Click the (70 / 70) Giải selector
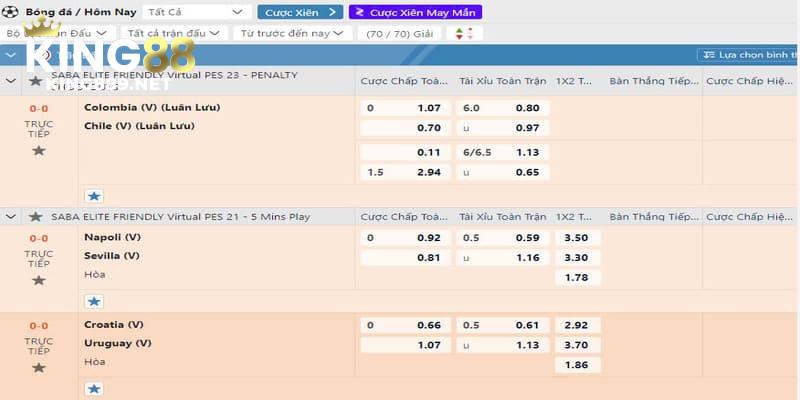This screenshot has height=400, width=800. pos(399,34)
